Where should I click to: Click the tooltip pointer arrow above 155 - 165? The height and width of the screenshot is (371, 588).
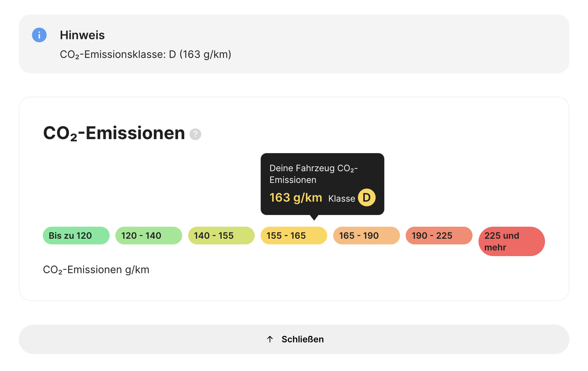pos(314,217)
